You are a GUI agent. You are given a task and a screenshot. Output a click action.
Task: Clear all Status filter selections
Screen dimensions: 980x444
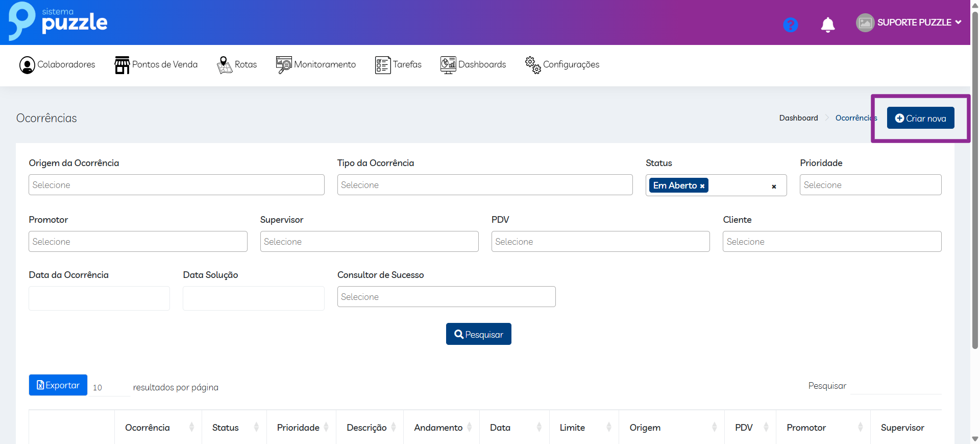774,186
